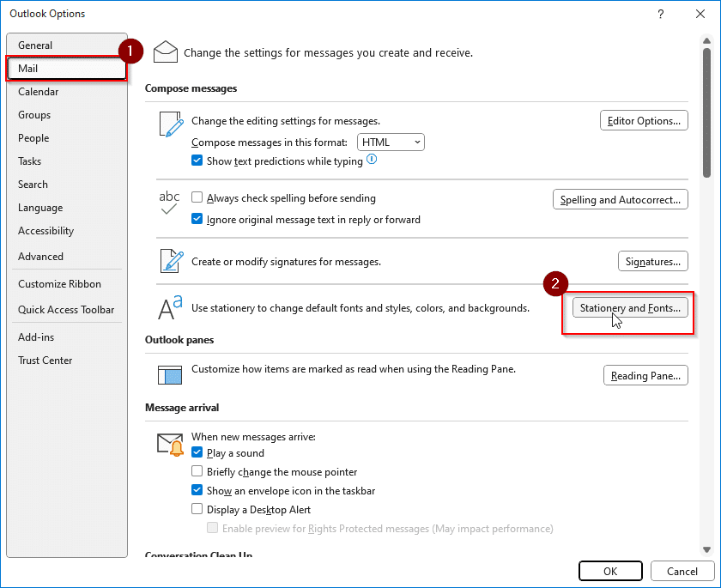Close the Outlook Options dialog
This screenshot has height=588, width=721.
700,14
